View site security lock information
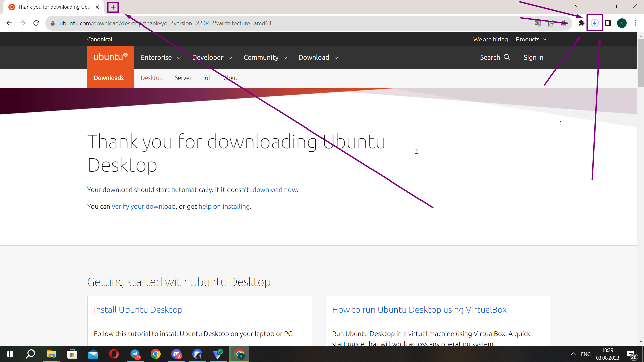Image resolution: width=644 pixels, height=362 pixels. coord(53,23)
